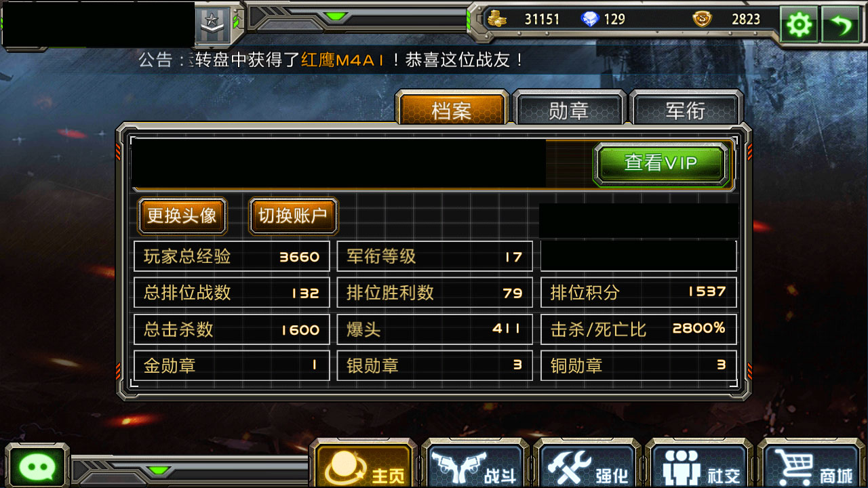868x488 pixels.
Task: Switch to the 勋章 medals tab
Action: 568,109
